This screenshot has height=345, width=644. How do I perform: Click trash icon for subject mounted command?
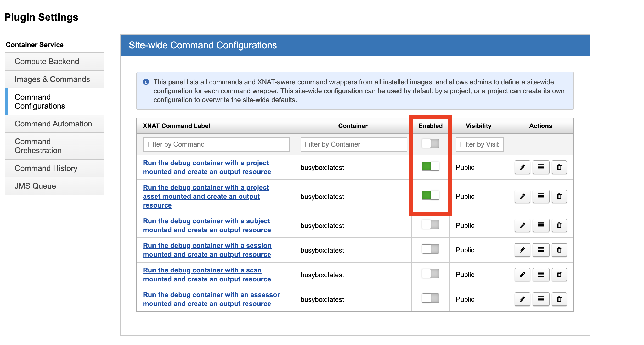click(x=559, y=225)
